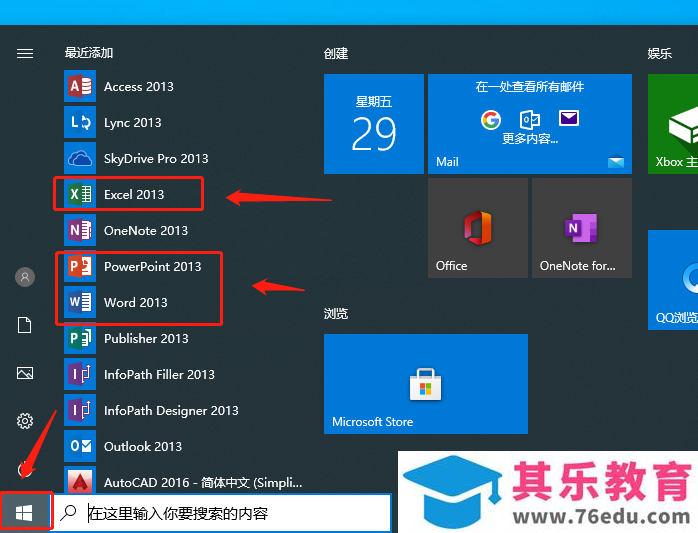Launch Lync 2013 icon
The image size is (698, 533).
pos(80,122)
